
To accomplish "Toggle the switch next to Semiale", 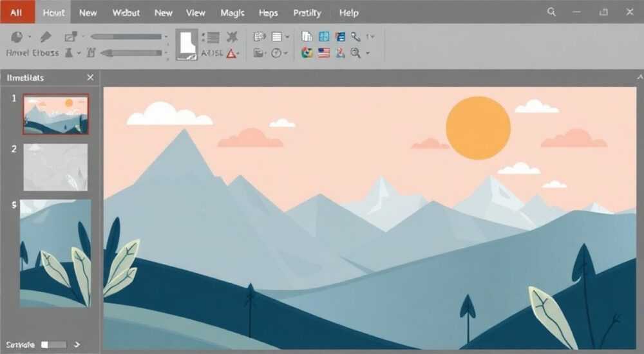I will [53, 344].
